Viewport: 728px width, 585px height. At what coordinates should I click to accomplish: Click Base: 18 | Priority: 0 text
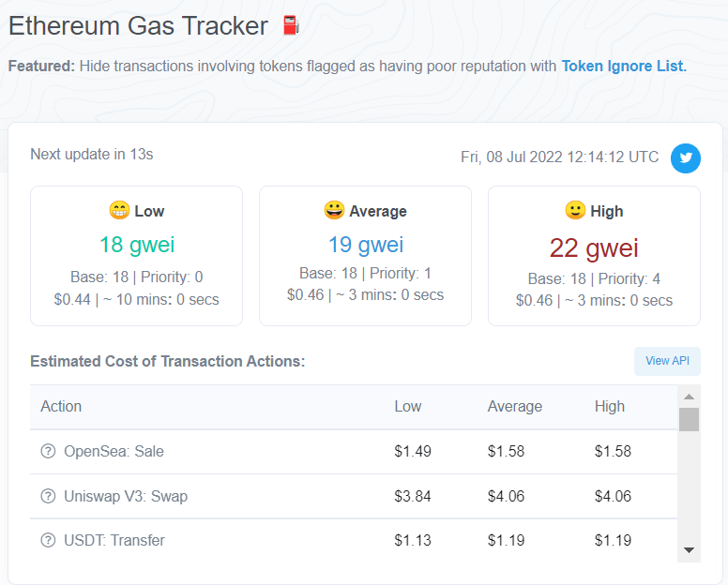137,277
